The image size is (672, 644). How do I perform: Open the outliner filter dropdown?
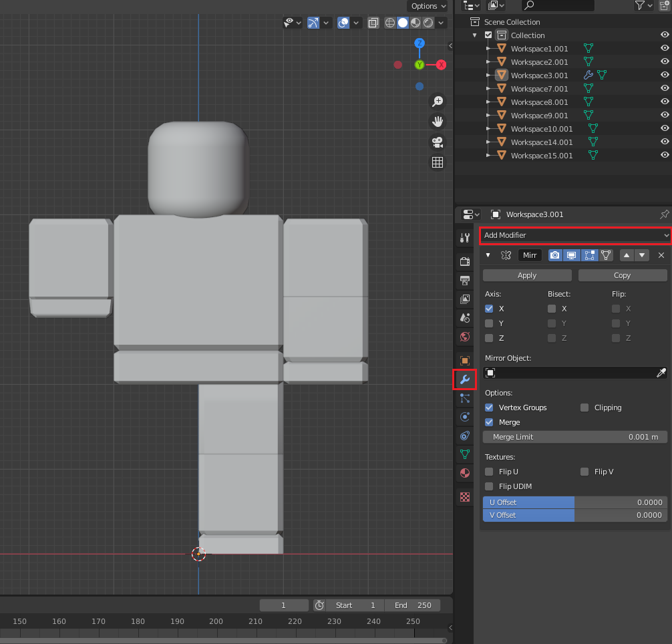pyautogui.click(x=644, y=5)
